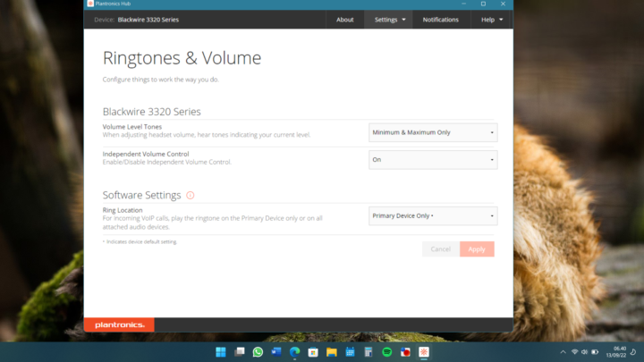Click the Ringtones & Volume heading

click(x=182, y=58)
